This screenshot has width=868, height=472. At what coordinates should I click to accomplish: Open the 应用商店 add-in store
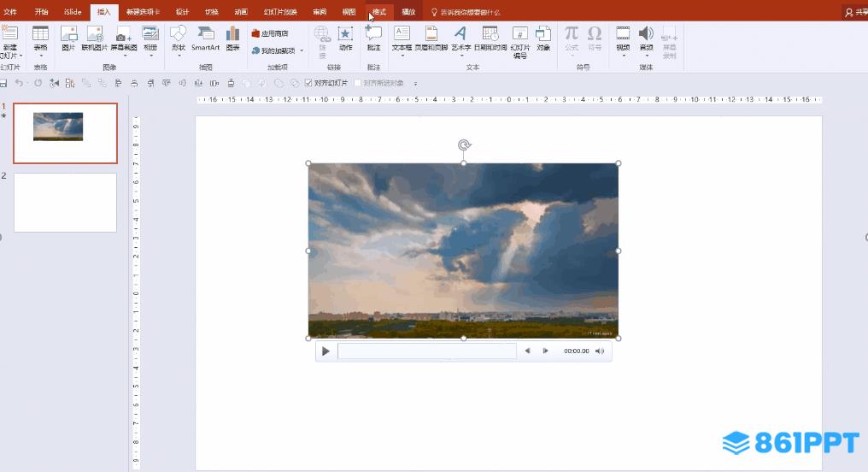(x=270, y=34)
